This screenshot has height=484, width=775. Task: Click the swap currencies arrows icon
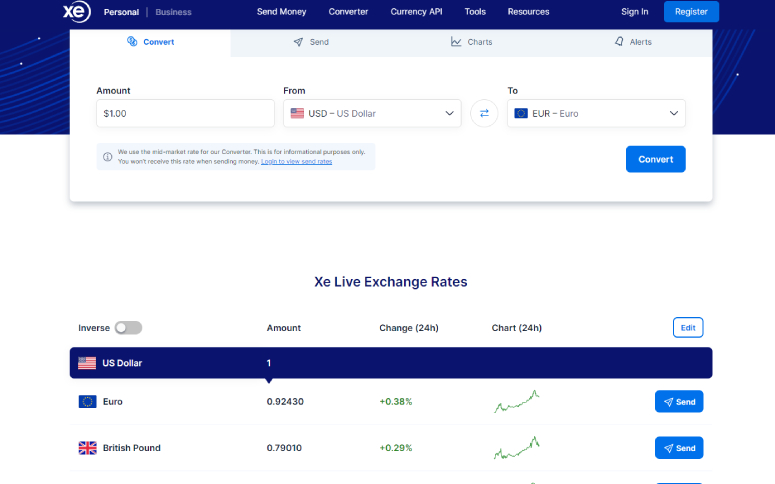pos(484,113)
